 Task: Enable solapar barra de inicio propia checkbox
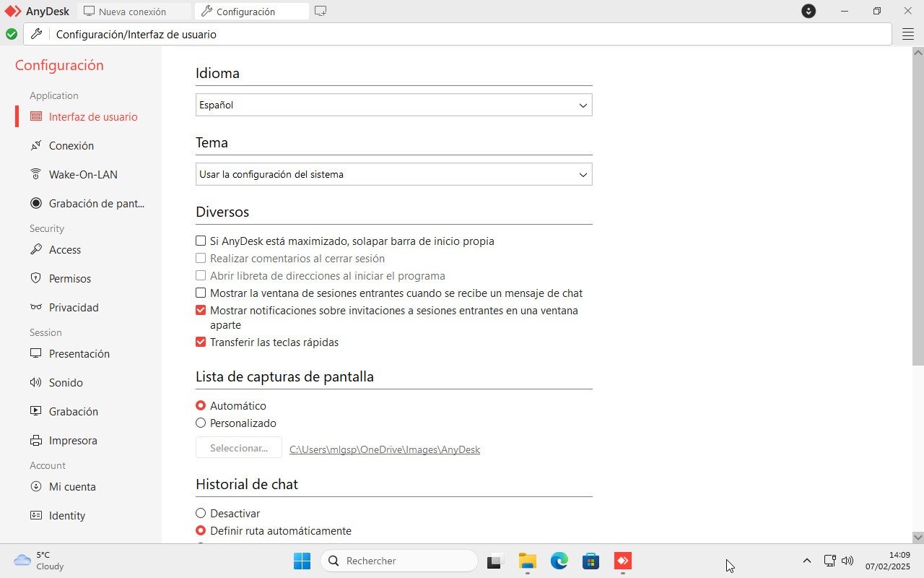tap(201, 241)
